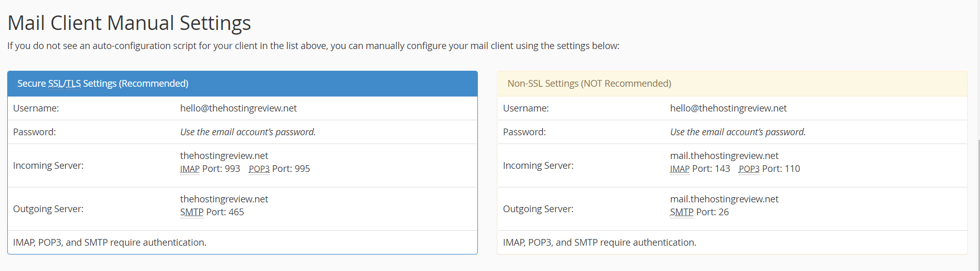
Task: Click the authentication note in the Non-SSL panel
Action: point(599,243)
